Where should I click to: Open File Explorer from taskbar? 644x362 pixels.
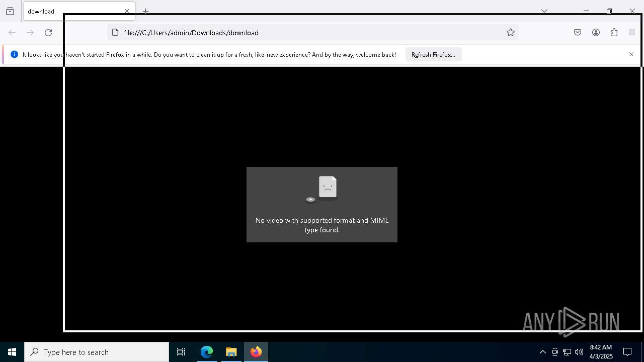click(x=231, y=352)
